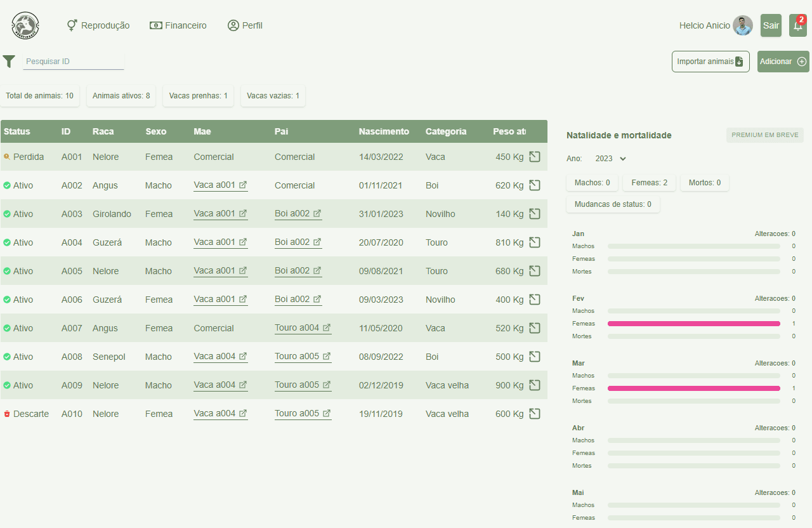Screen dimensions: 812x528
Task: Open the Vaca a004 link on row A008
Action: coord(216,356)
